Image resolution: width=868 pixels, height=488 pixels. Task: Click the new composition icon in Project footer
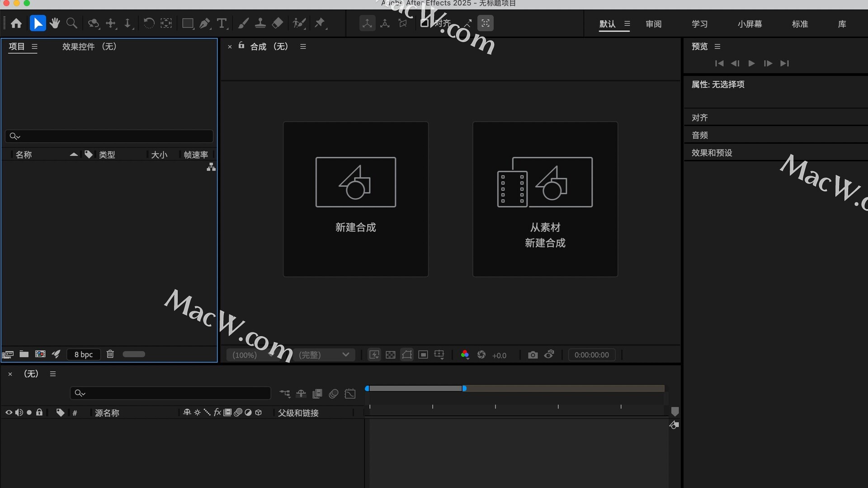point(40,354)
